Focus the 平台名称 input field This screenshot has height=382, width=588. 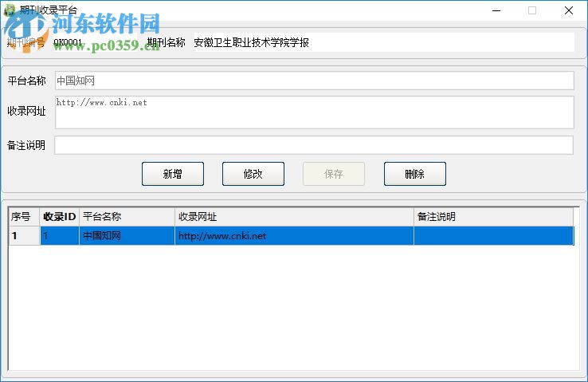tap(314, 81)
